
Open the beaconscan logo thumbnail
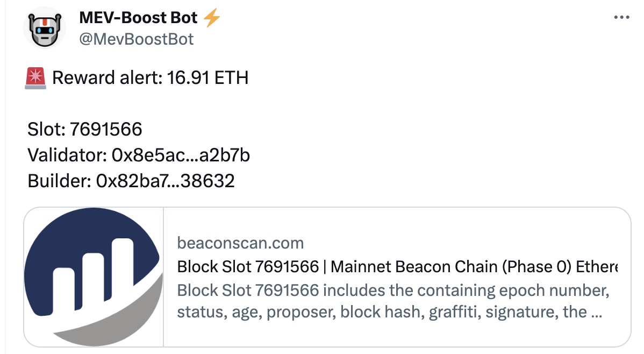[94, 277]
